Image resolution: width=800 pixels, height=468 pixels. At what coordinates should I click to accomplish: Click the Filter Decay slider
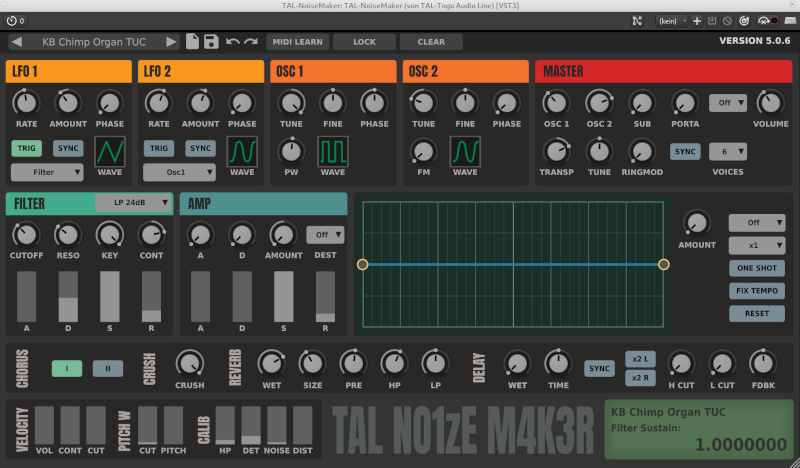(68, 297)
